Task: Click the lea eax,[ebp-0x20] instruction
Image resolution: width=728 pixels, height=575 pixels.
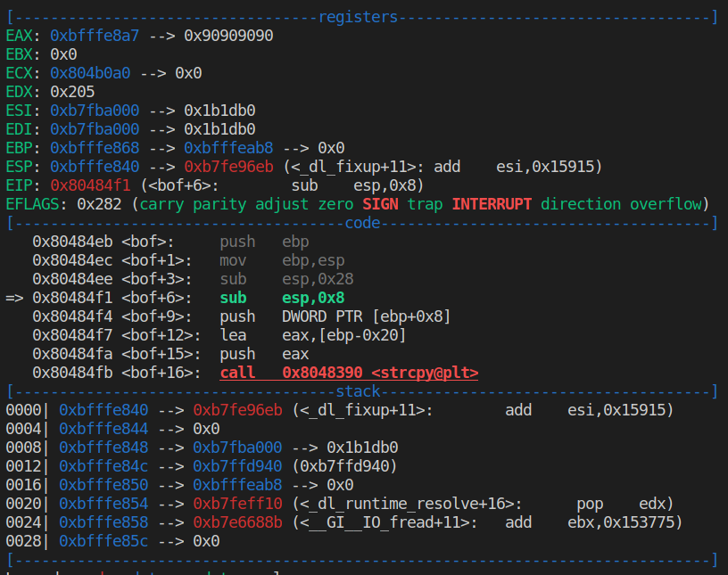Action: tap(313, 335)
